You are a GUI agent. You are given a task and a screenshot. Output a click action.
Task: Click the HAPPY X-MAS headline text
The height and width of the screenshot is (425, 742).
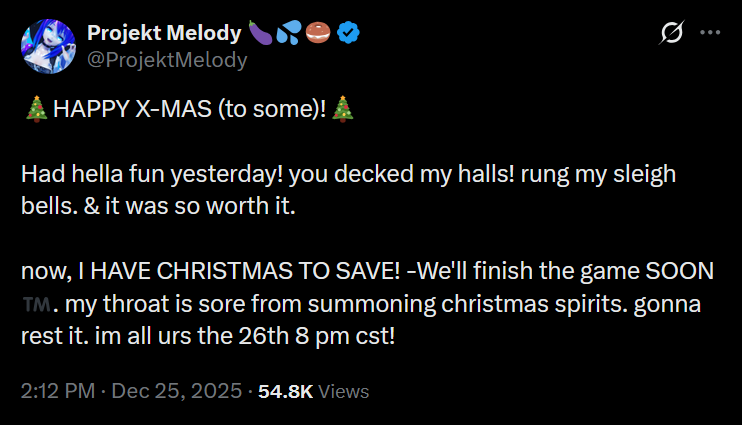coord(189,109)
